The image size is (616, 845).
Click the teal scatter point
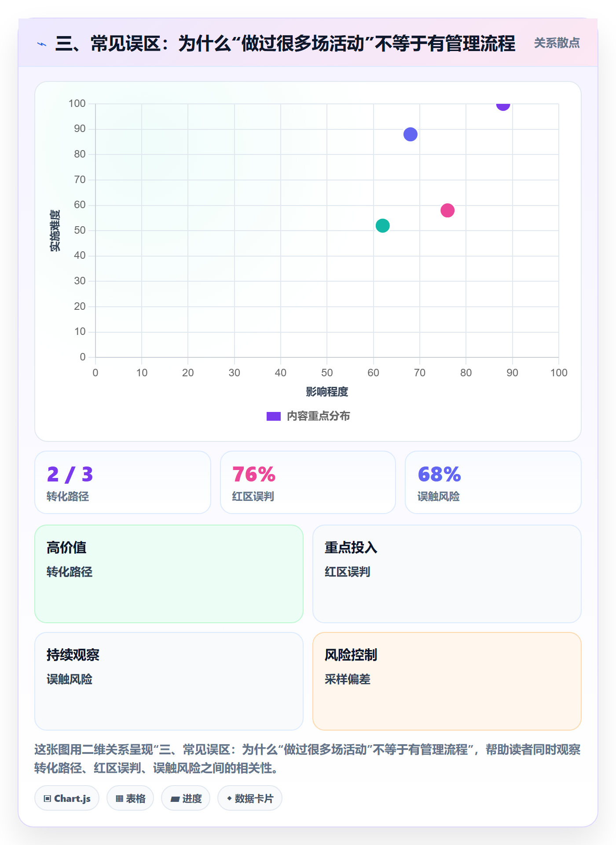pyautogui.click(x=382, y=225)
